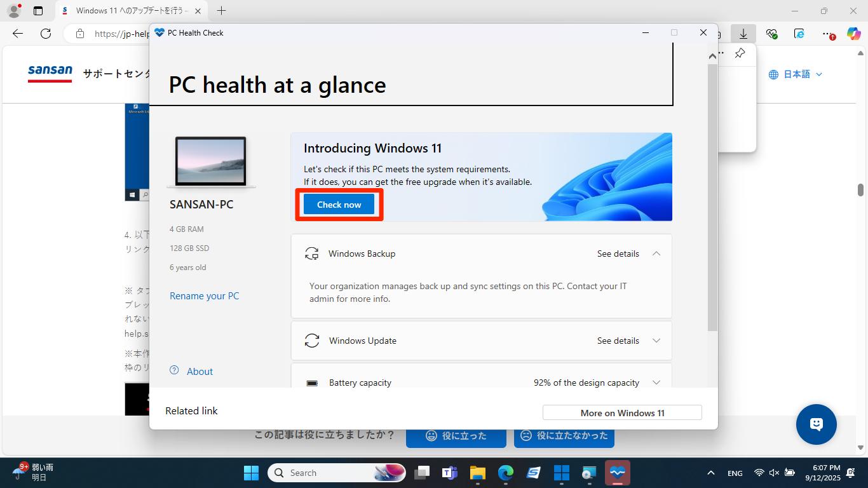Collapse the Windows Backup section chevron
This screenshot has height=488, width=868.
click(x=656, y=254)
